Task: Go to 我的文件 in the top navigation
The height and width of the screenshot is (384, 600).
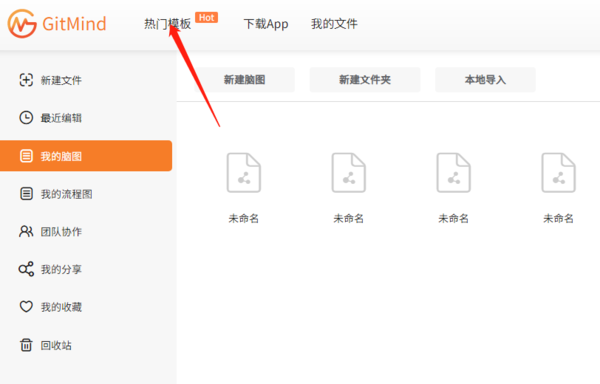Action: point(334,24)
